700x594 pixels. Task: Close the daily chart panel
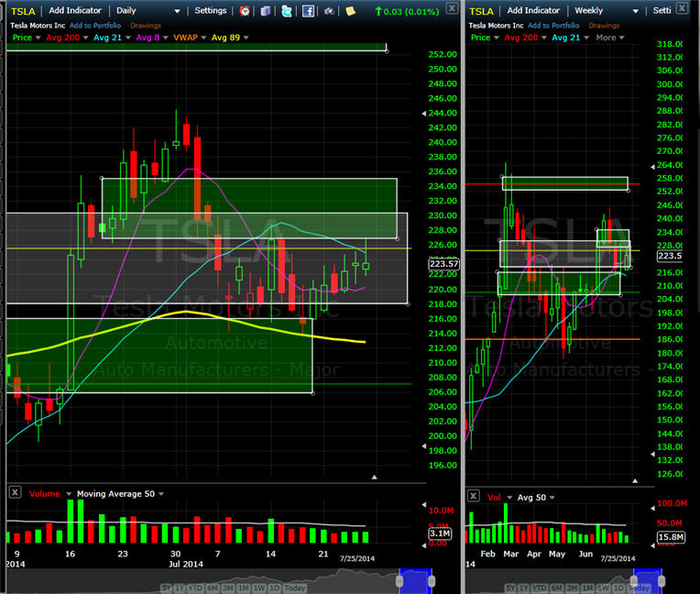[452, 8]
